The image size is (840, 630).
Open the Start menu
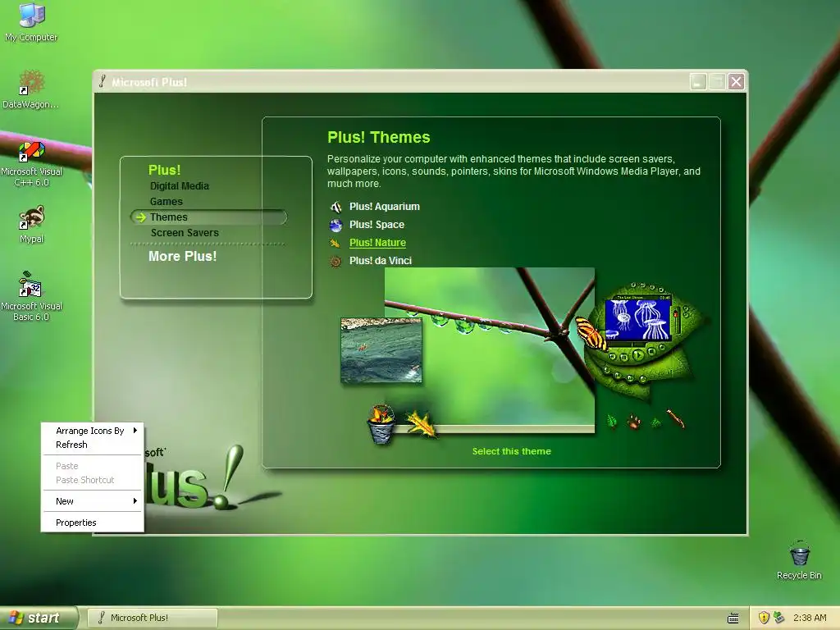click(38, 618)
